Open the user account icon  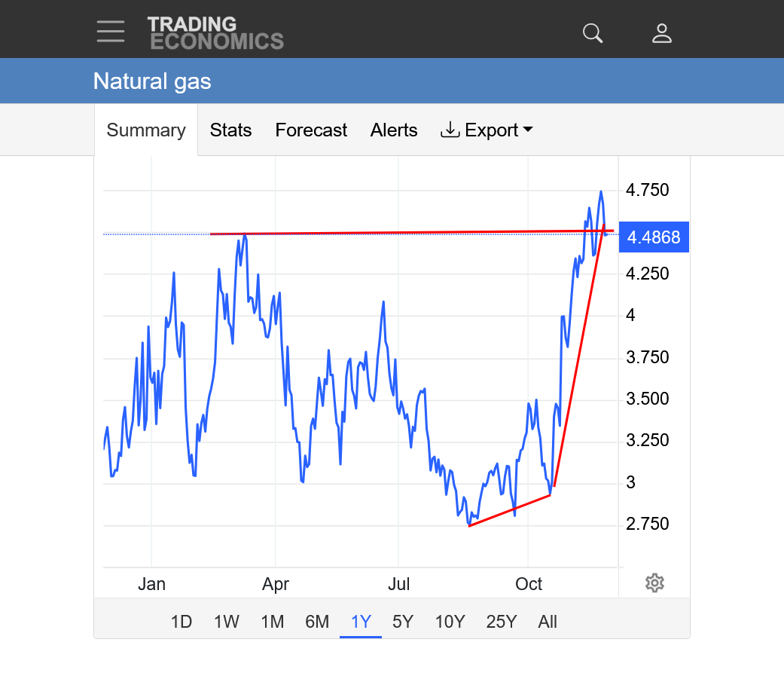click(661, 33)
